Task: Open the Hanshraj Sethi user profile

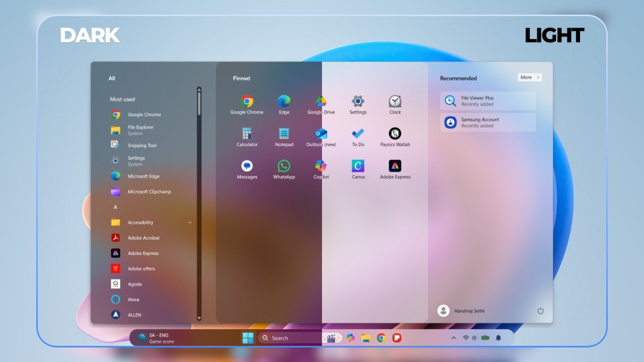Action: coord(461,311)
